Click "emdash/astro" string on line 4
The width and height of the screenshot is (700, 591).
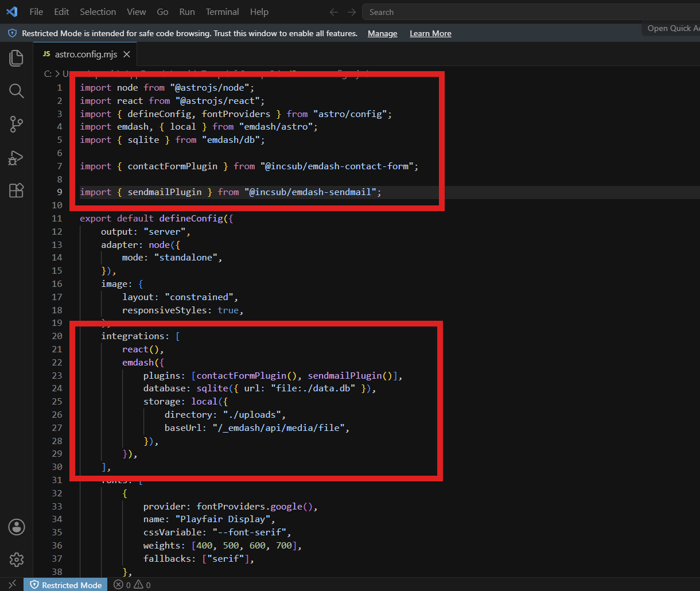[275, 127]
